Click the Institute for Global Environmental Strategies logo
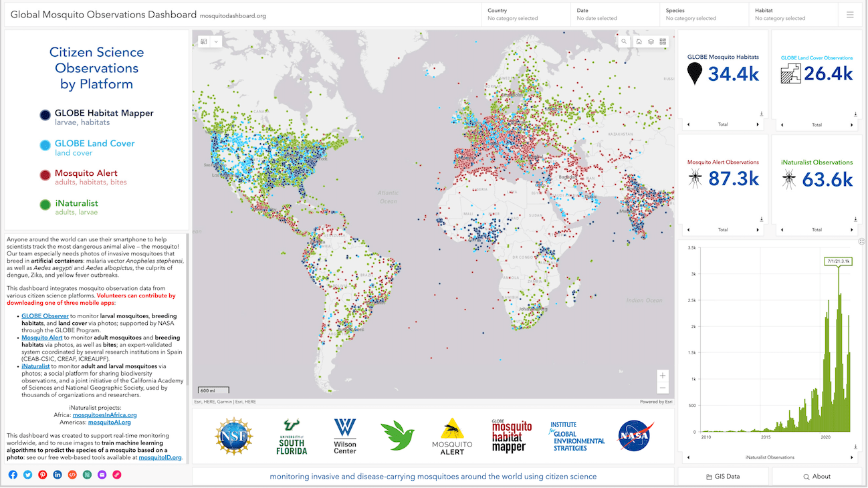The width and height of the screenshot is (868, 488). pyautogui.click(x=576, y=436)
